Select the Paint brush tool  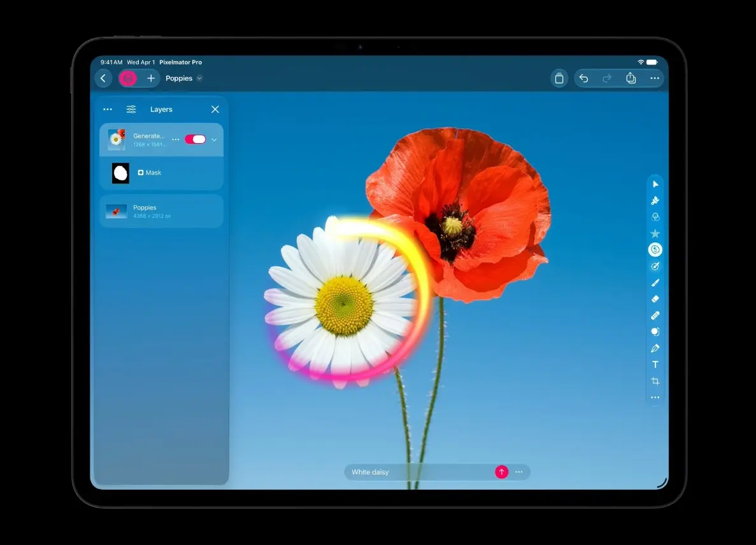(x=655, y=283)
